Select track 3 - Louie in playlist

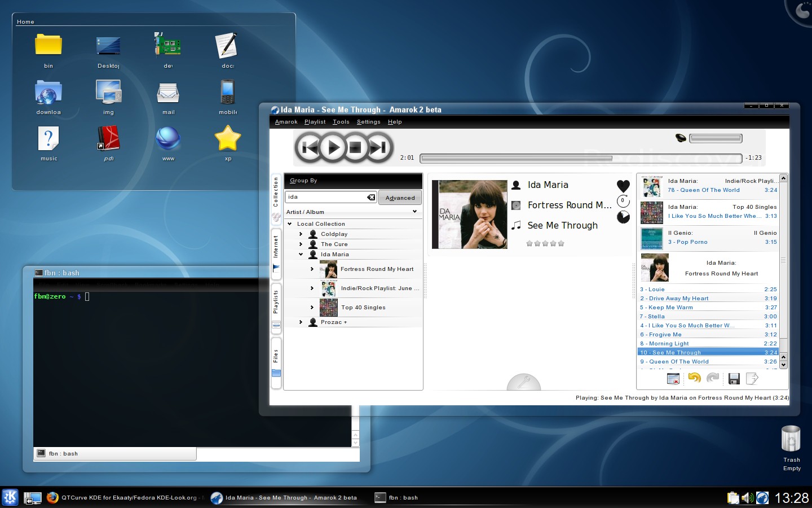pyautogui.click(x=708, y=289)
